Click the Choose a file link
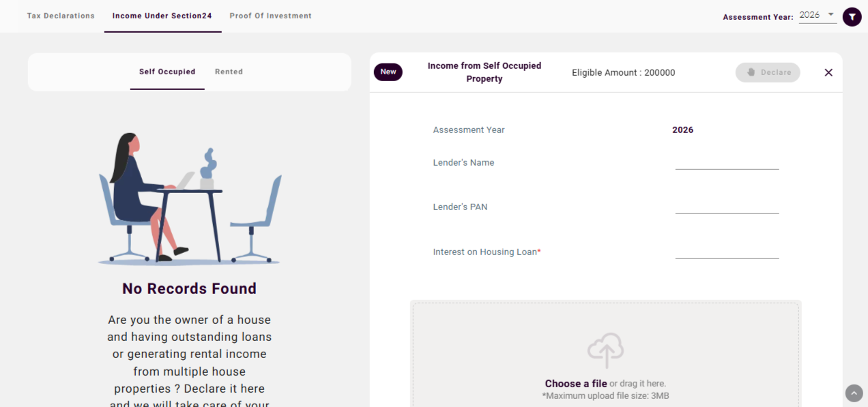 (575, 384)
